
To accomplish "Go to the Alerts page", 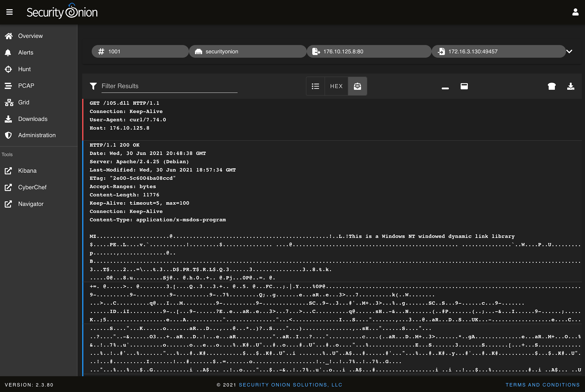I will (x=26, y=53).
